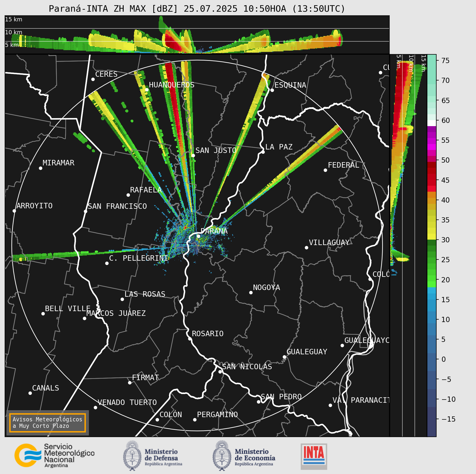The width and height of the screenshot is (476, 474).
Task: Click the ESQUINA marker dot
Action: pyautogui.click(x=272, y=90)
